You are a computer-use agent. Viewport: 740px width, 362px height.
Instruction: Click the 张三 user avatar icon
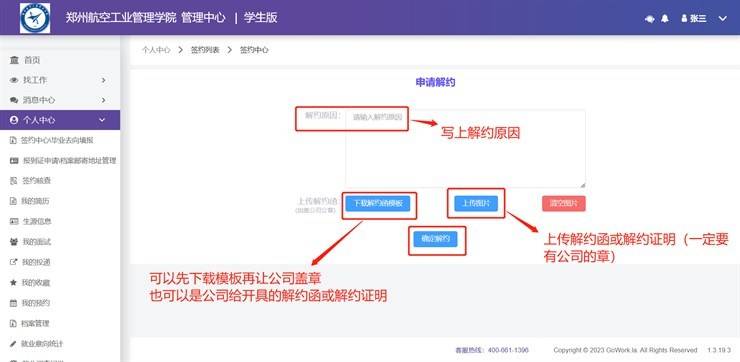[x=684, y=18]
